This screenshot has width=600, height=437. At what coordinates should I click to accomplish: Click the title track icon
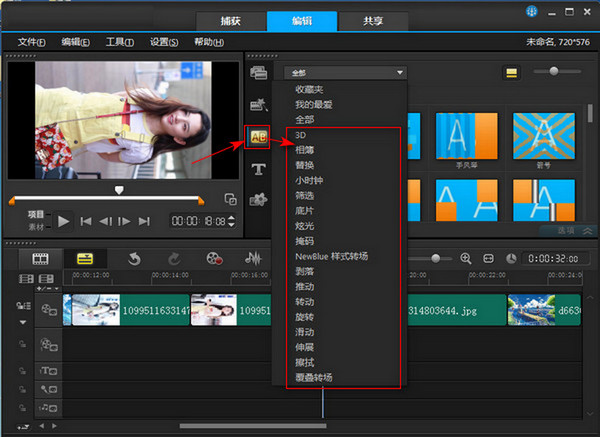point(49,371)
